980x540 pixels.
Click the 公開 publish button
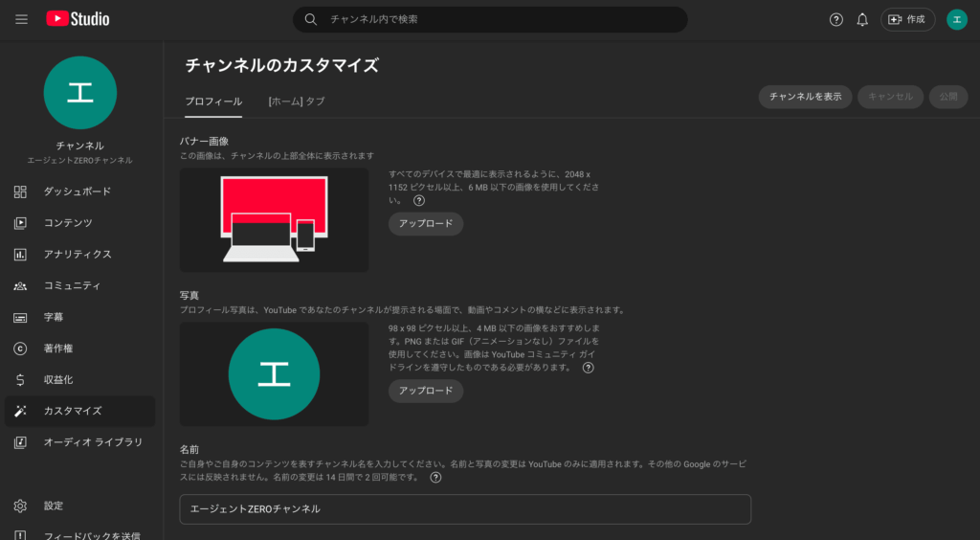click(x=948, y=97)
